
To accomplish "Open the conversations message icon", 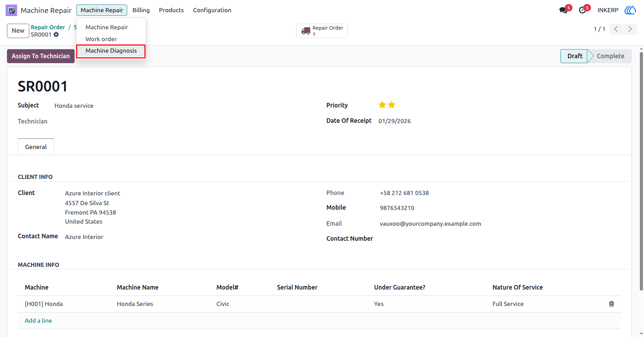I will coord(563,10).
